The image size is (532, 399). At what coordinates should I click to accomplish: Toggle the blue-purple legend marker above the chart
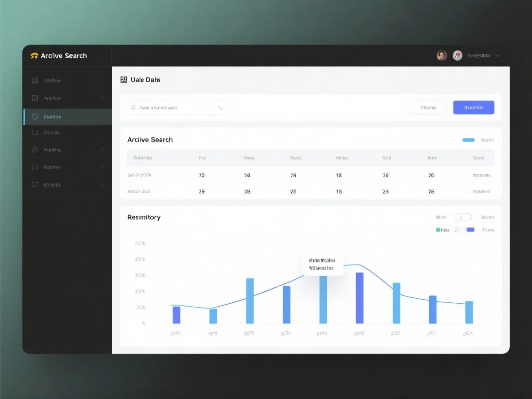coord(470,230)
